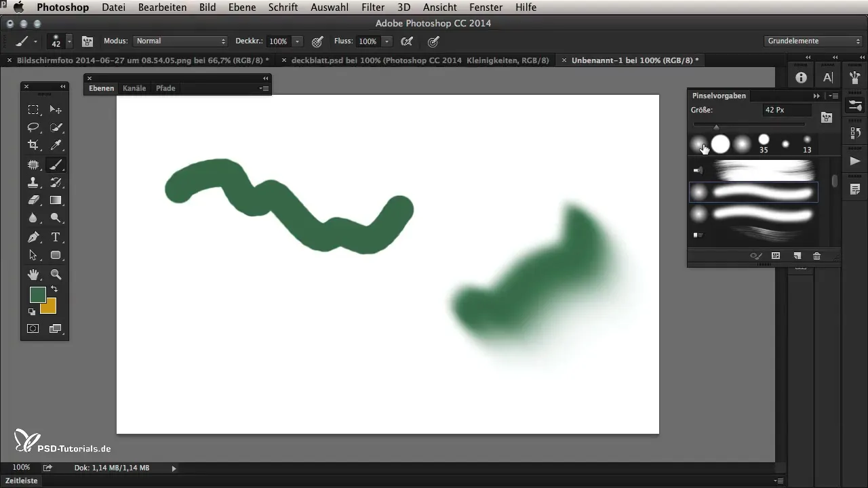Switch to Bildschirmfoto document tab
The image size is (868, 488).
tap(141, 60)
